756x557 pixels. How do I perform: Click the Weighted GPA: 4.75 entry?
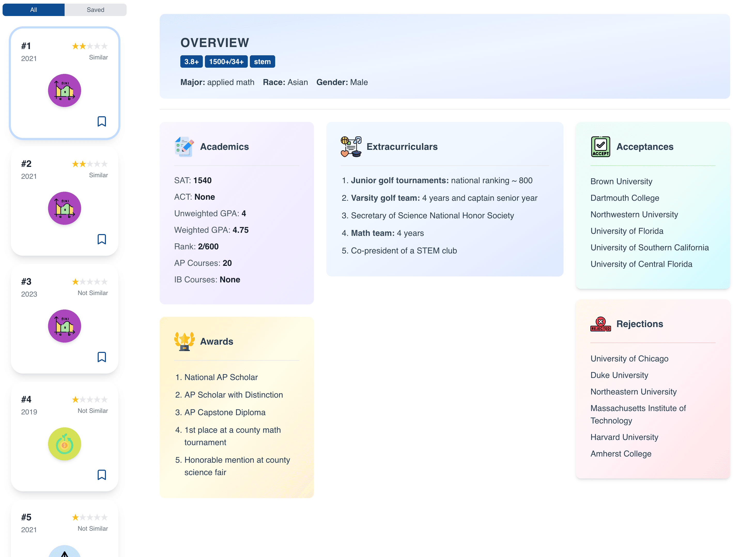[211, 230]
